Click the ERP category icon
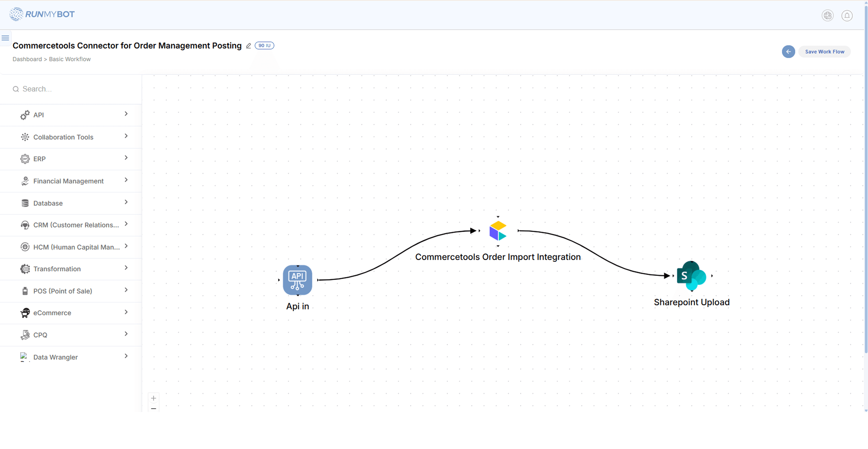 (x=25, y=159)
